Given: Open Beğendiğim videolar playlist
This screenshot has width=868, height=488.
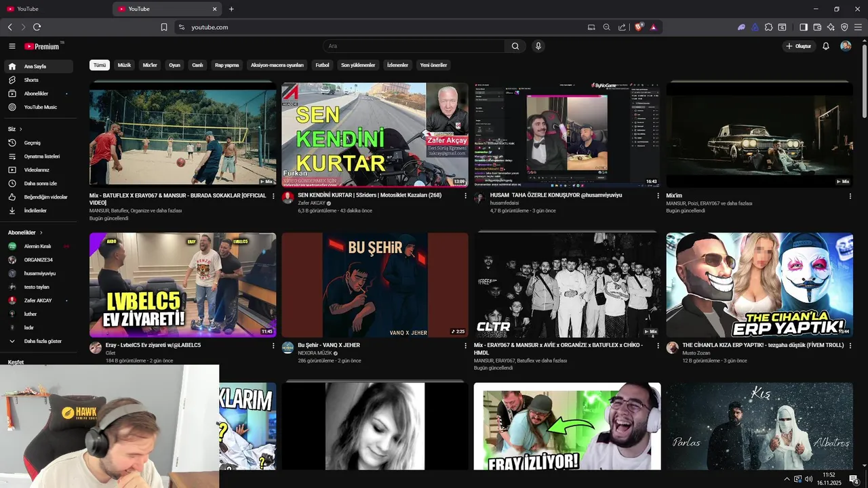Looking at the screenshot, I should (x=39, y=197).
